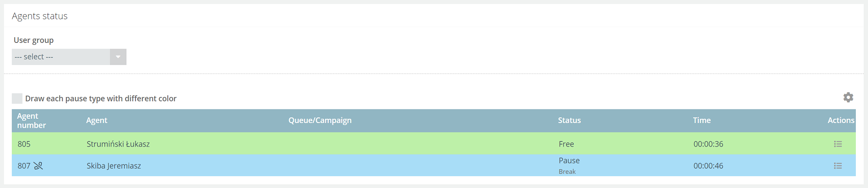The image size is (868, 188).
Task: Click the Pause Break status cell
Action: click(x=569, y=165)
